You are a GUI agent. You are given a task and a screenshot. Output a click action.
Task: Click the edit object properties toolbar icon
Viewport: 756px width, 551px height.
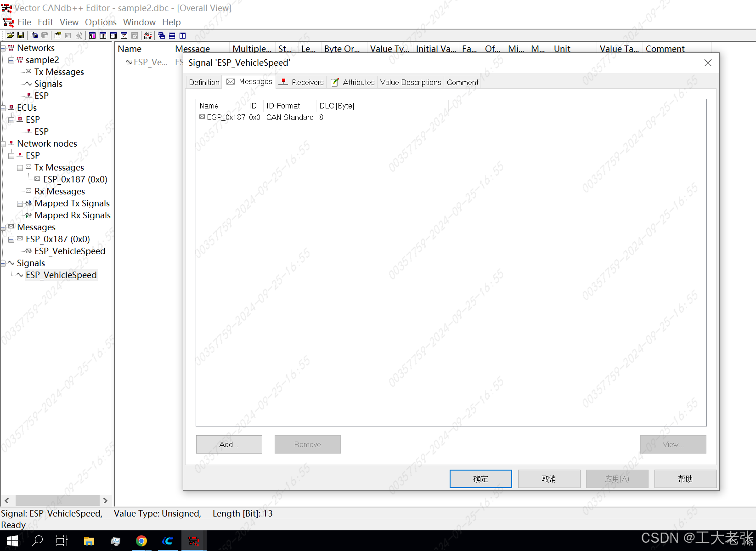click(x=57, y=35)
